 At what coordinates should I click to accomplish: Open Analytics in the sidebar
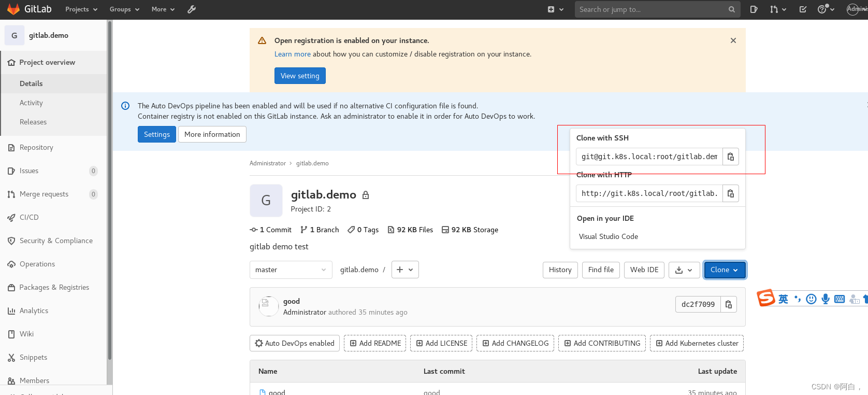coord(54,311)
